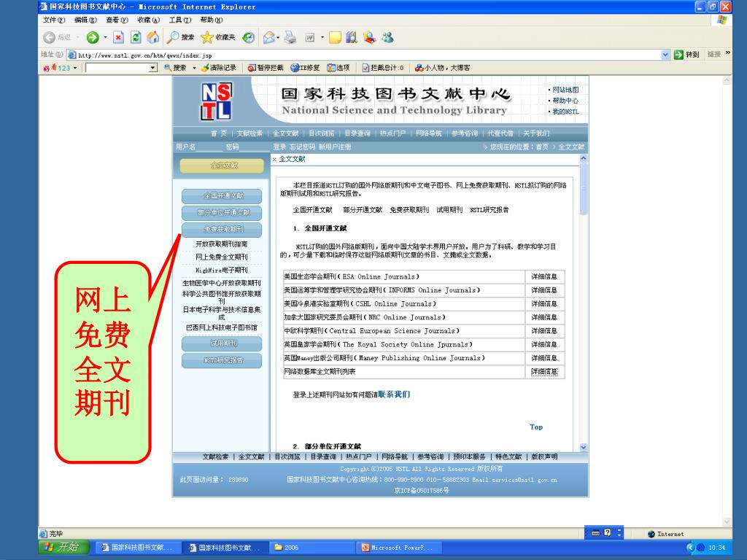Click the language bar help icon
Viewport: 747px width, 560px height.
(x=608, y=533)
